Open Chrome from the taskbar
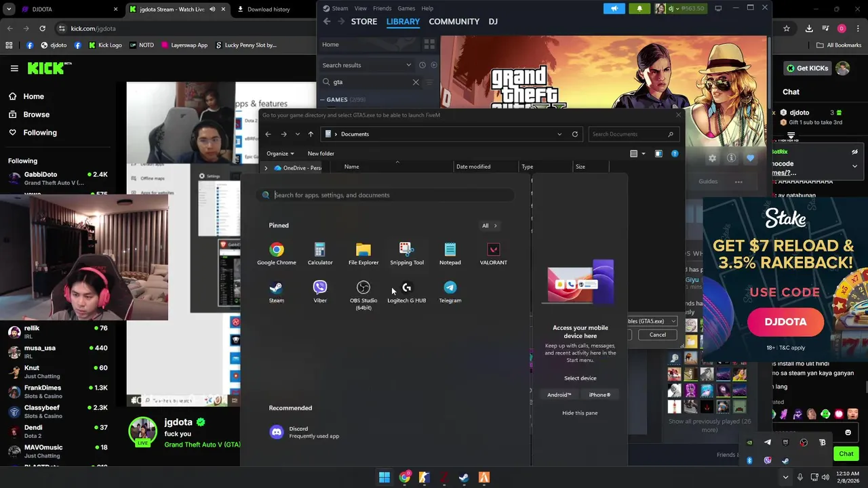The width and height of the screenshot is (868, 488). (404, 477)
